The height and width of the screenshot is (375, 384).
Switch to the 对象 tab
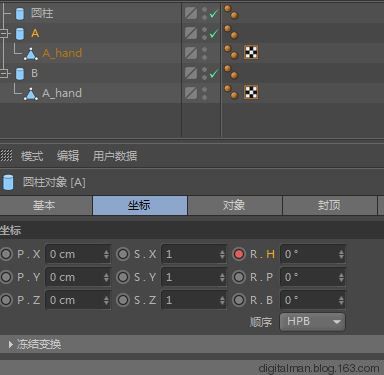[x=235, y=205]
